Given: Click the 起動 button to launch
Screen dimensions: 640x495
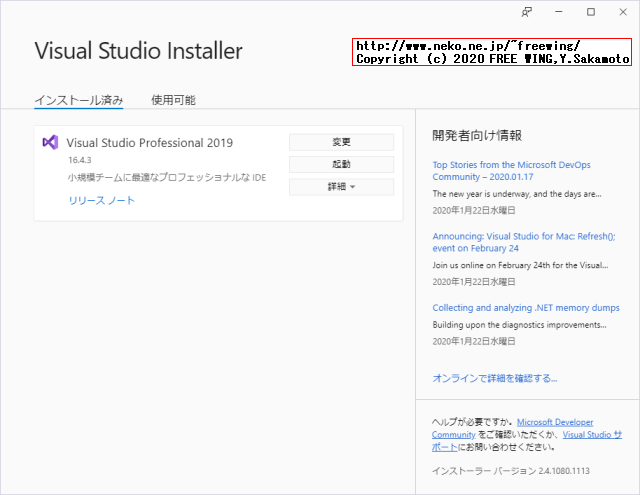Looking at the screenshot, I should (x=342, y=164).
